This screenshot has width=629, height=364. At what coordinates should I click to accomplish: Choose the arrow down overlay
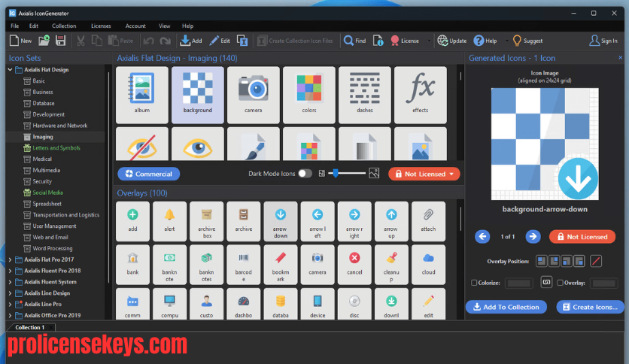coord(281,221)
